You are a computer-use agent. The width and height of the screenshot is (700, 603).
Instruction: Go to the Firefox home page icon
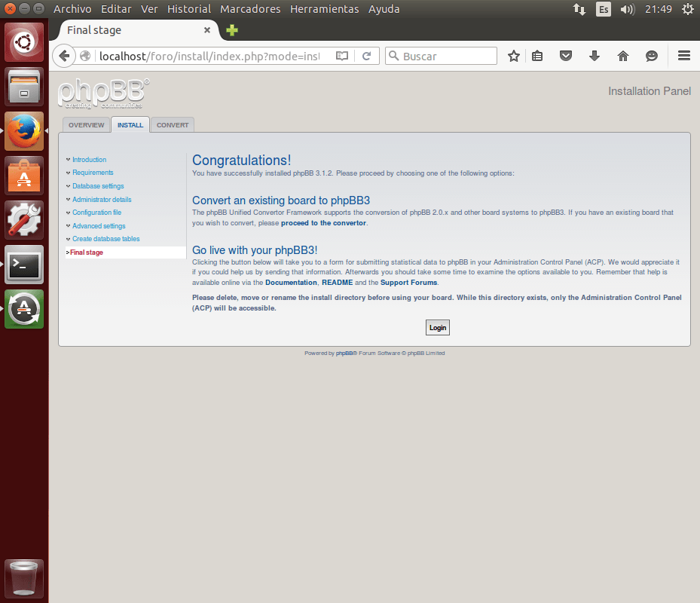click(x=623, y=57)
